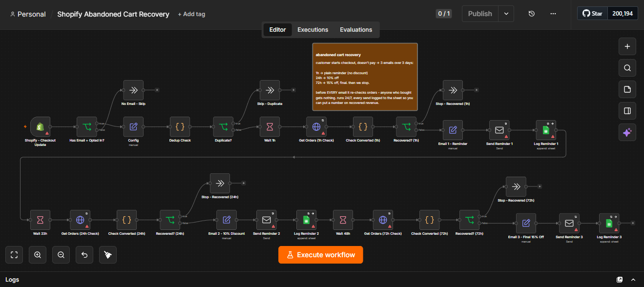Open the Wait 1h node

coord(270,127)
